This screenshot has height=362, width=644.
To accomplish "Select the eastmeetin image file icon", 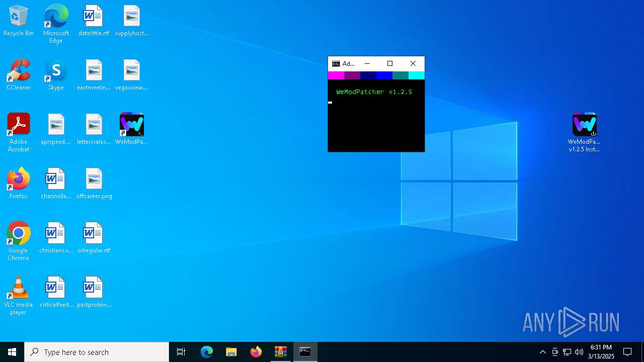I will [94, 75].
